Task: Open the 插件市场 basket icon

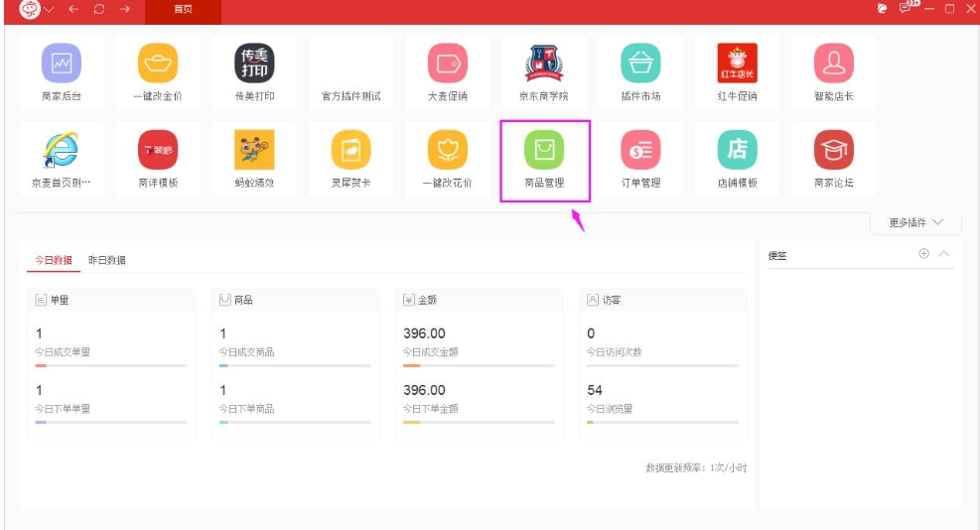Action: pyautogui.click(x=640, y=64)
